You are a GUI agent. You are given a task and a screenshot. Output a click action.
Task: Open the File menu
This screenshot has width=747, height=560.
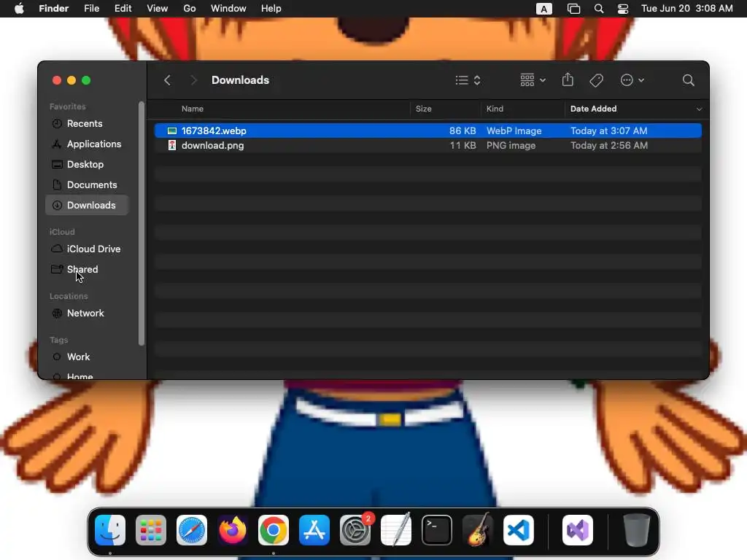coord(91,9)
